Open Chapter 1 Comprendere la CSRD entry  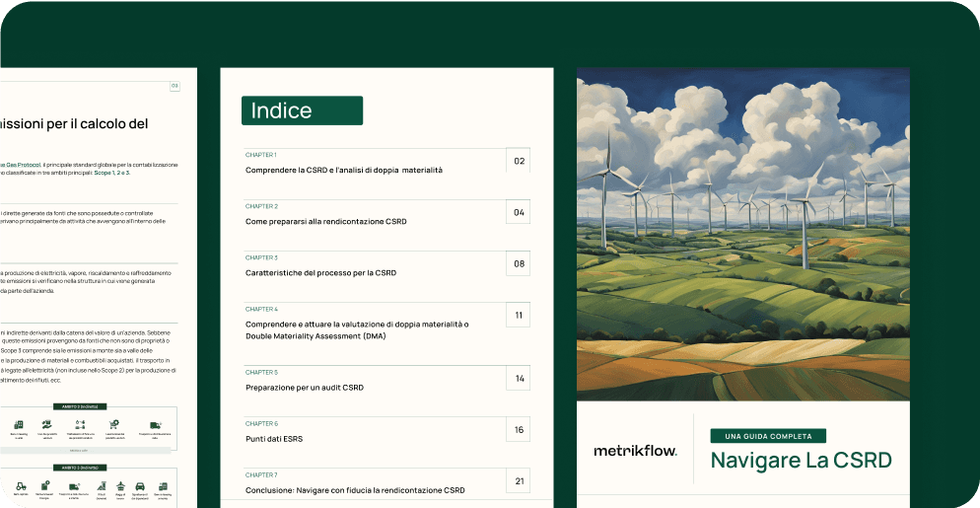pos(386,162)
